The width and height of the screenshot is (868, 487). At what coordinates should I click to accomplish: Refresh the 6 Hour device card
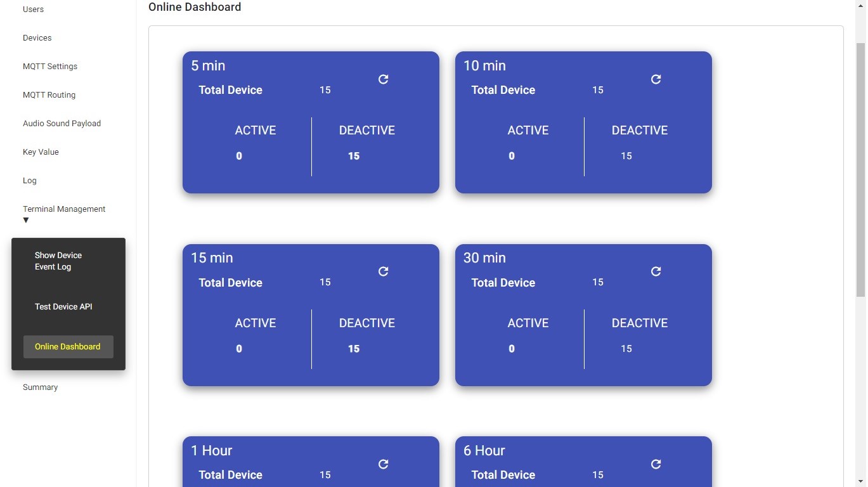coord(656,464)
